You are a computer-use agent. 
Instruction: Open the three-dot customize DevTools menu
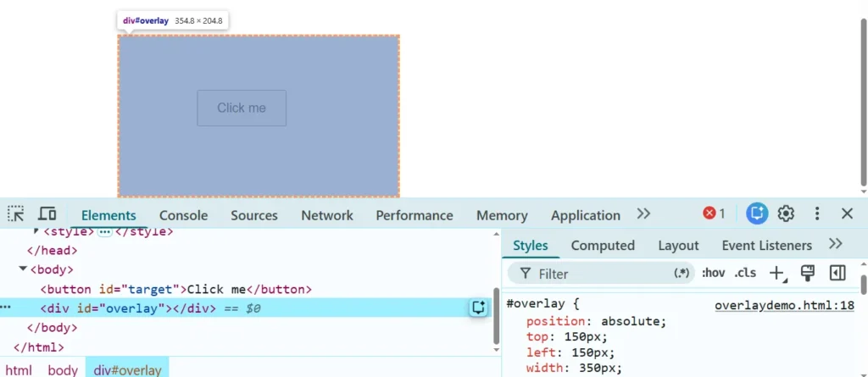point(817,213)
